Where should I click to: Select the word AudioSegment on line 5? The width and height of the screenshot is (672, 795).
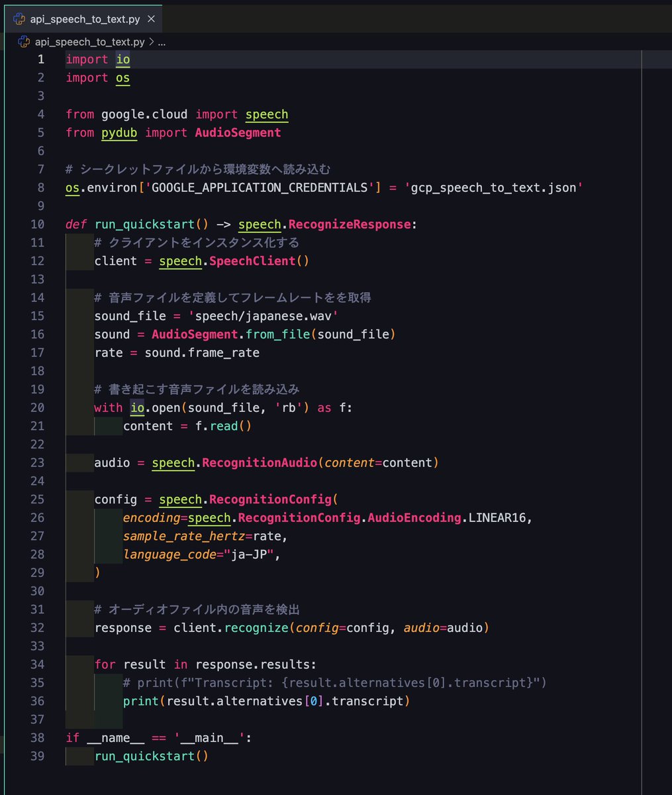tap(238, 132)
